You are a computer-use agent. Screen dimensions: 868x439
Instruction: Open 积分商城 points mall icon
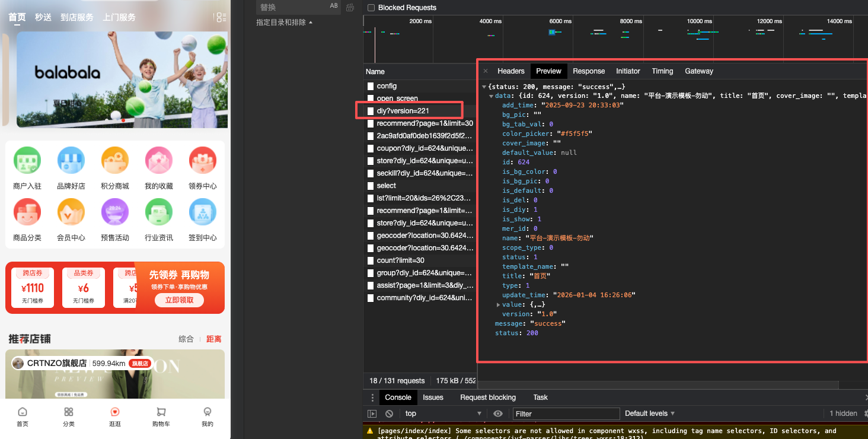[x=115, y=161]
